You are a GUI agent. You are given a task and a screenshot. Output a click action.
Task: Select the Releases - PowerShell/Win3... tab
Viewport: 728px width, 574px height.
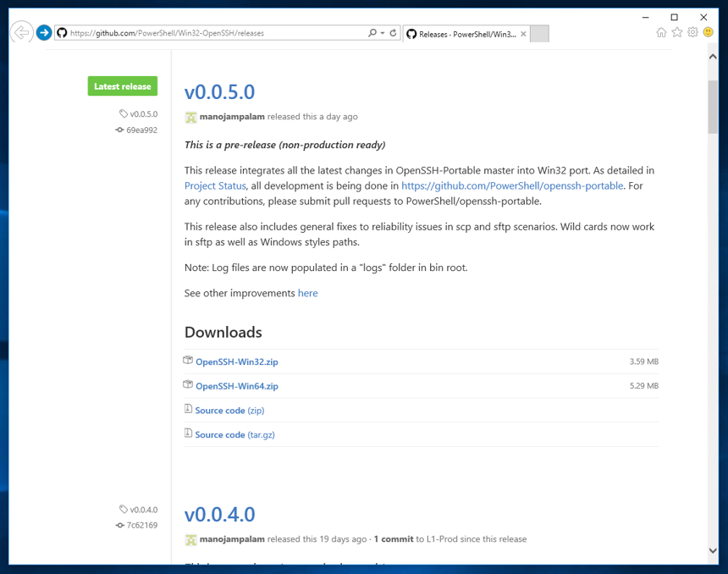466,34
